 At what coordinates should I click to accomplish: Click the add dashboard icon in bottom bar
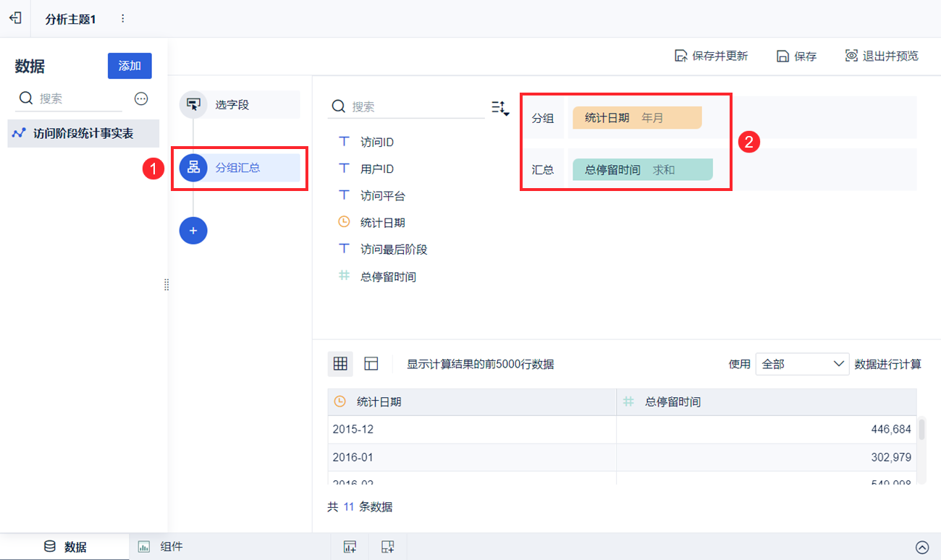[388, 547]
